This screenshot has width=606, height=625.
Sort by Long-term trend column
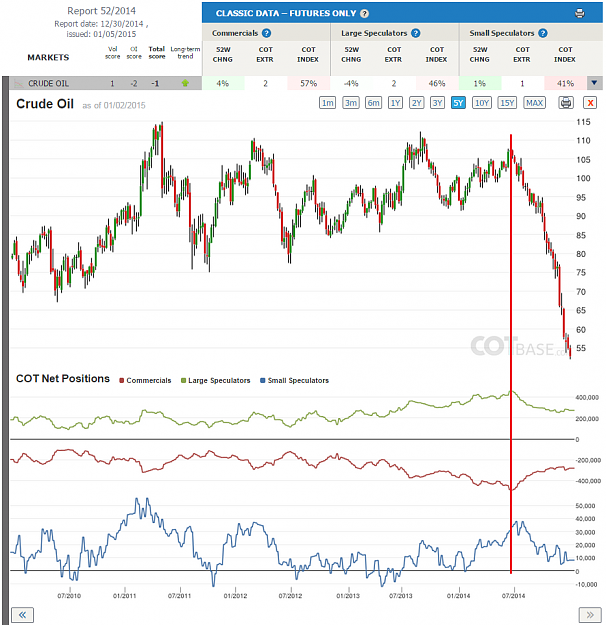[x=185, y=53]
